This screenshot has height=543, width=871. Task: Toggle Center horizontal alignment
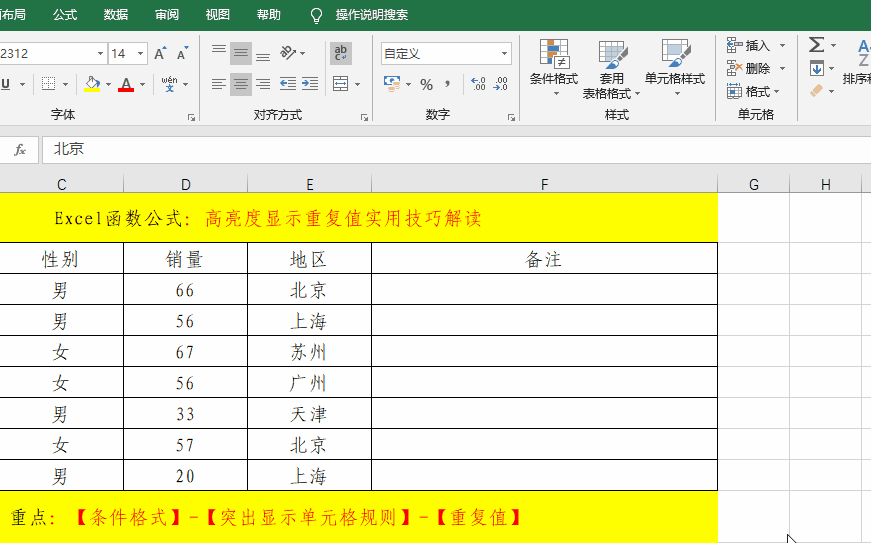241,85
